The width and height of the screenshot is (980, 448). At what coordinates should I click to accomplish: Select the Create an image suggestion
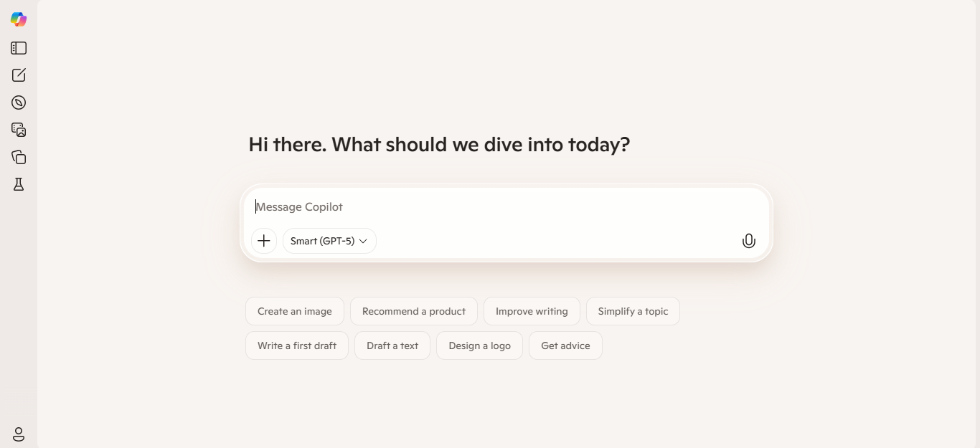coord(295,311)
